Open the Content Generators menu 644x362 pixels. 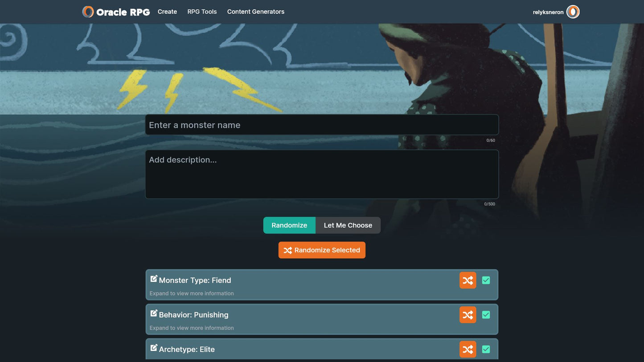coord(255,12)
